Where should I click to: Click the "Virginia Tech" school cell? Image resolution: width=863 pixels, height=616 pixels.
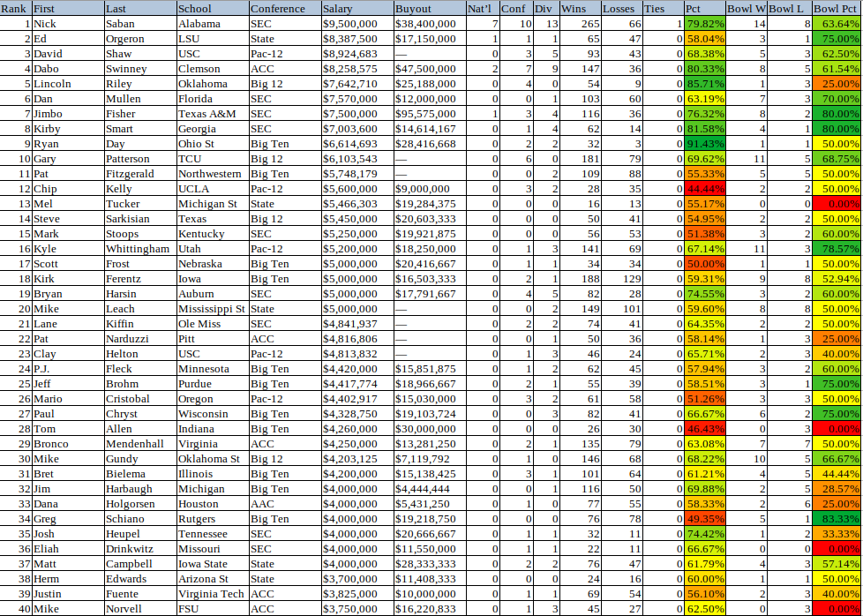point(213,593)
